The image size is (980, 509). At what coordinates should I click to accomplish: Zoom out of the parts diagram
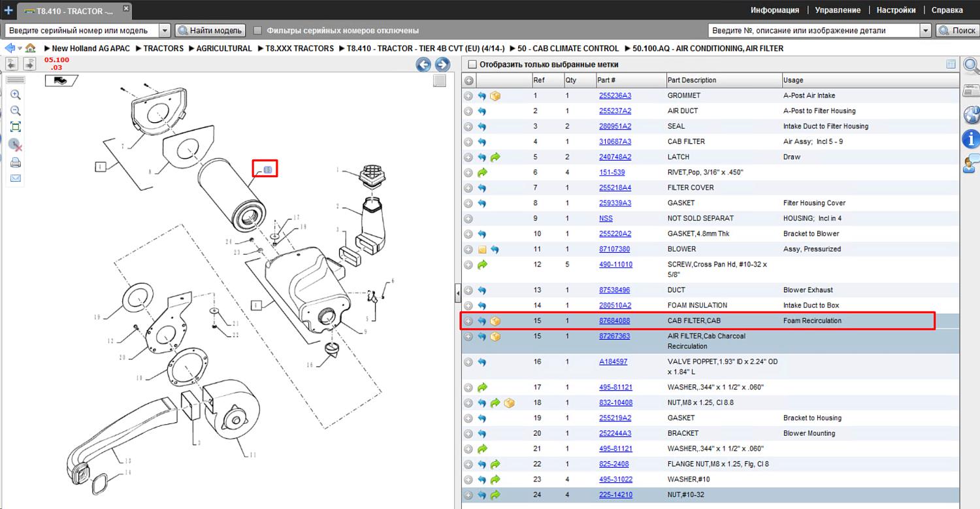point(16,111)
